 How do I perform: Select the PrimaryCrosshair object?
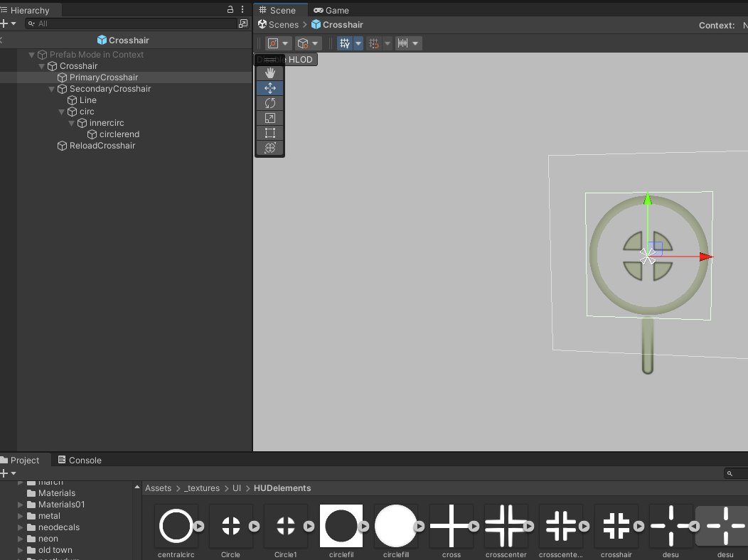coord(126,77)
